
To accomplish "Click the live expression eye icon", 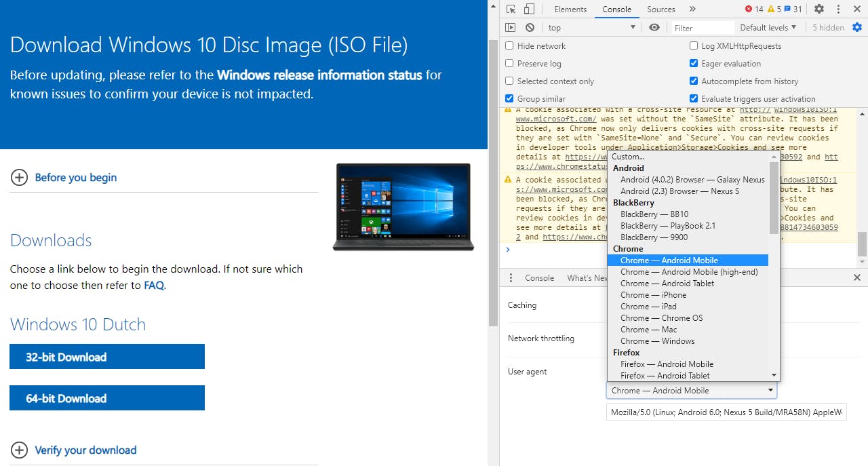I will 654,28.
